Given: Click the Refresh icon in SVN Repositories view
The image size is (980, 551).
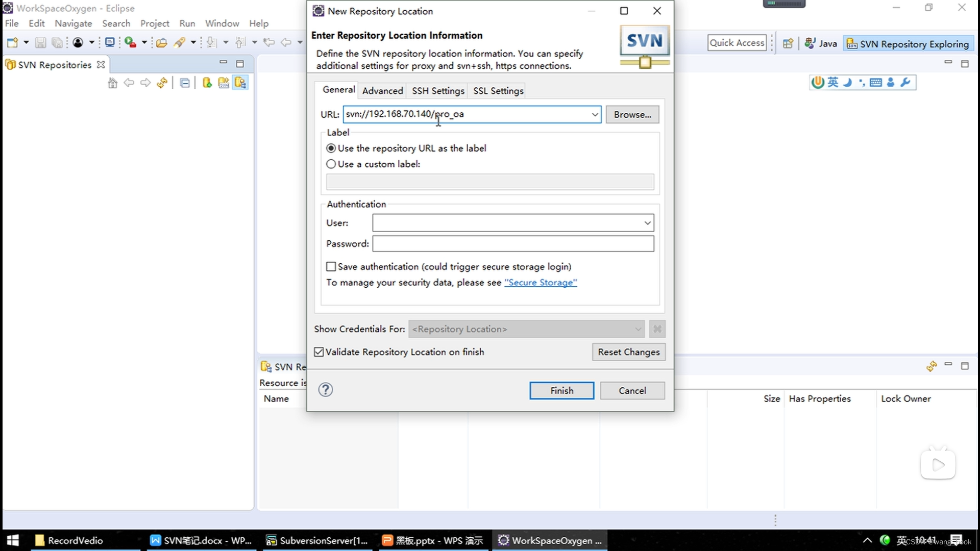Looking at the screenshot, I should [x=162, y=83].
